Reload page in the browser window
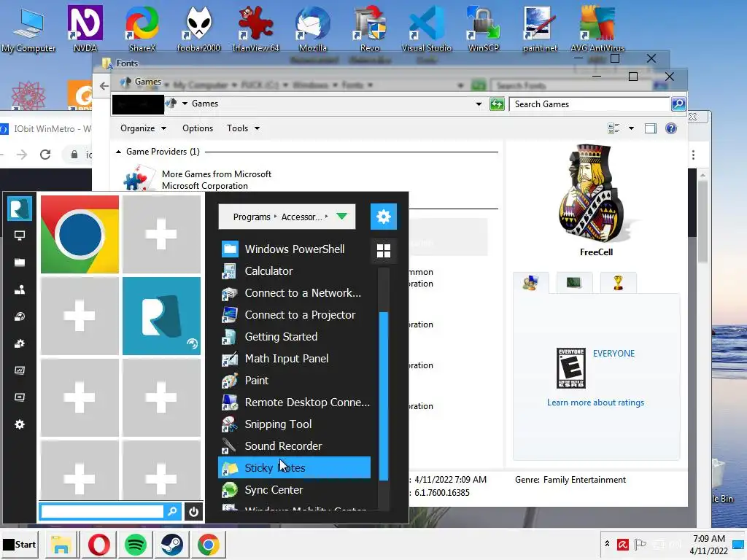This screenshot has width=747, height=560. point(45,155)
